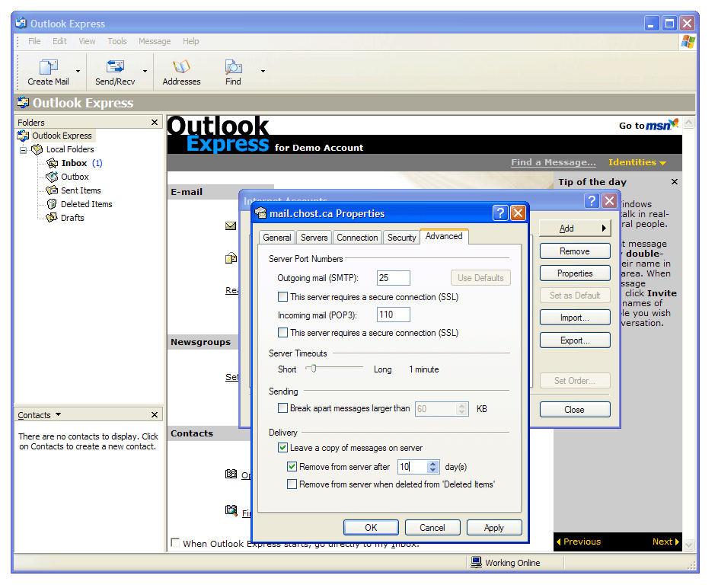The height and width of the screenshot is (588, 718).
Task: Click Export... in Internet Accounts dialog
Action: 575,340
